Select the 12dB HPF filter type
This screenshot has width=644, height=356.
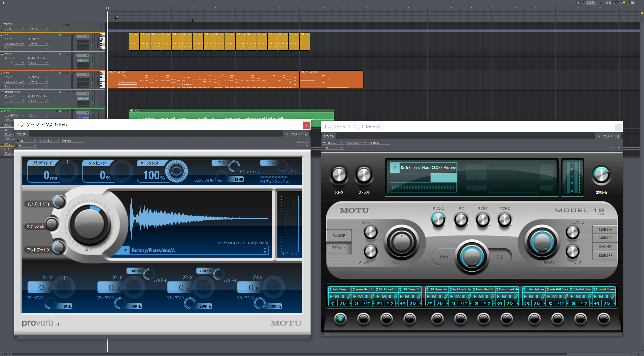pos(605,247)
